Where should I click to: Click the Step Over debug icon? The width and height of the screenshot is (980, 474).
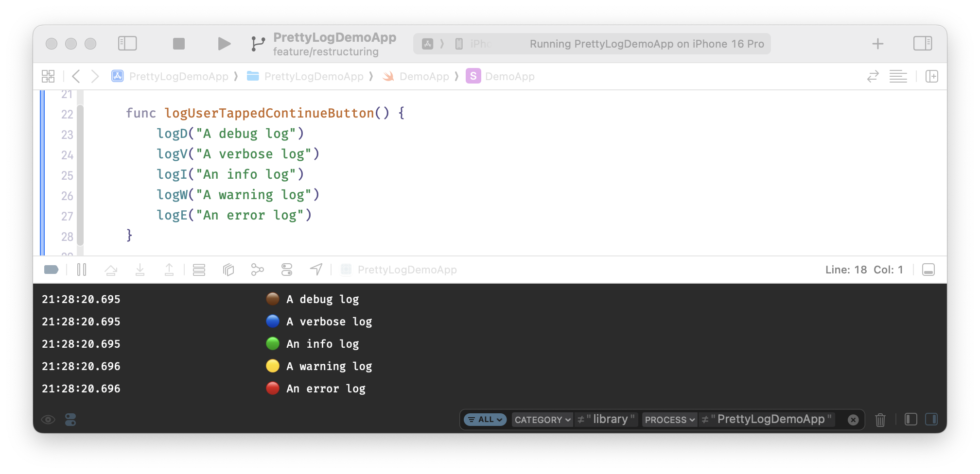pyautogui.click(x=111, y=270)
